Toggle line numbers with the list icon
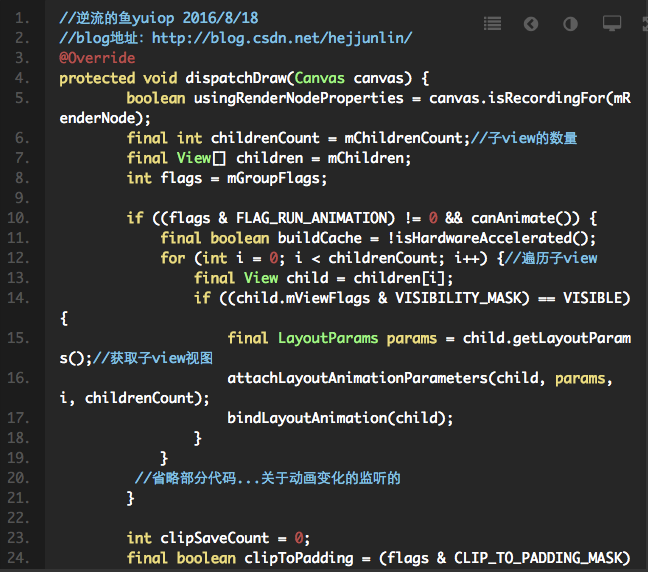The height and width of the screenshot is (572, 648). 492,23
